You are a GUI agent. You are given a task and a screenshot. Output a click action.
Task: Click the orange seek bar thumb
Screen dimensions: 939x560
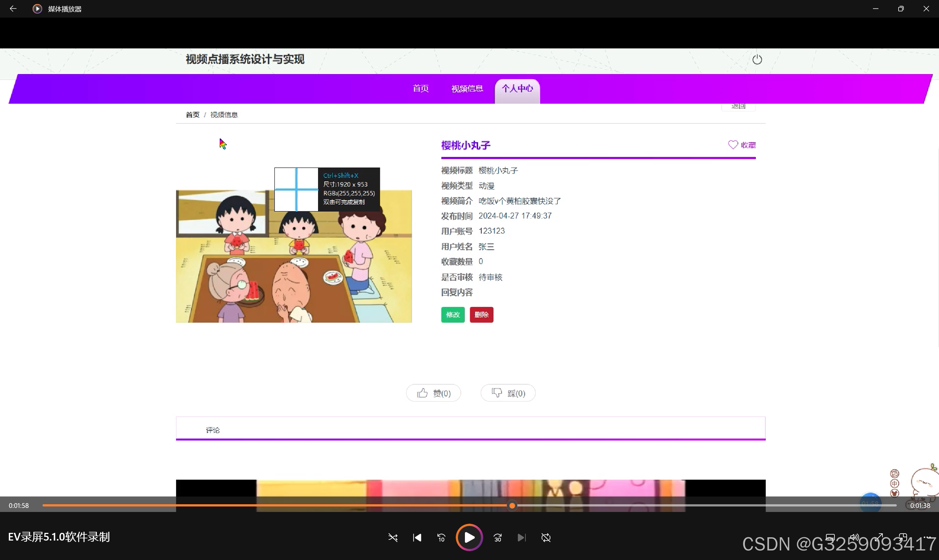(x=512, y=506)
